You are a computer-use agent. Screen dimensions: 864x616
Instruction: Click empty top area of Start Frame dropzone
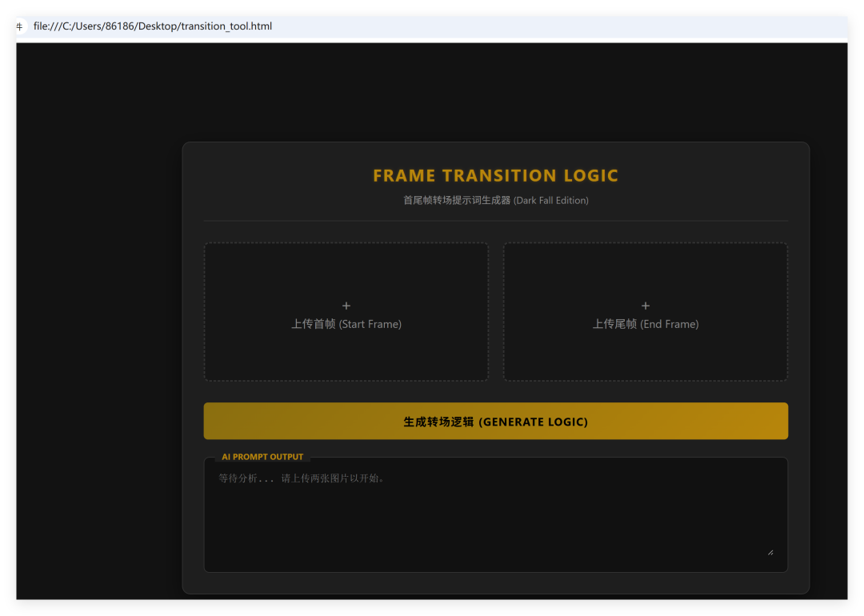coord(346,268)
